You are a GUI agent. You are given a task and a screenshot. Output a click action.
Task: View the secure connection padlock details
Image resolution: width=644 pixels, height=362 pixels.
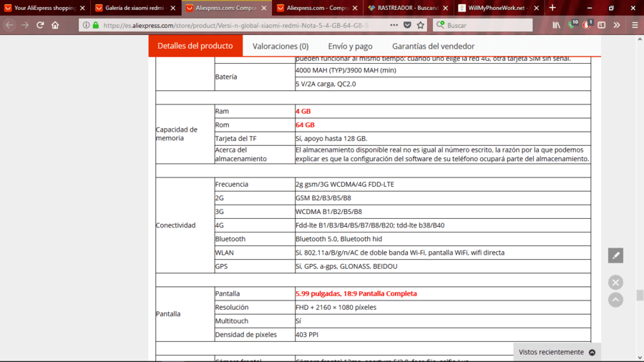click(96, 25)
